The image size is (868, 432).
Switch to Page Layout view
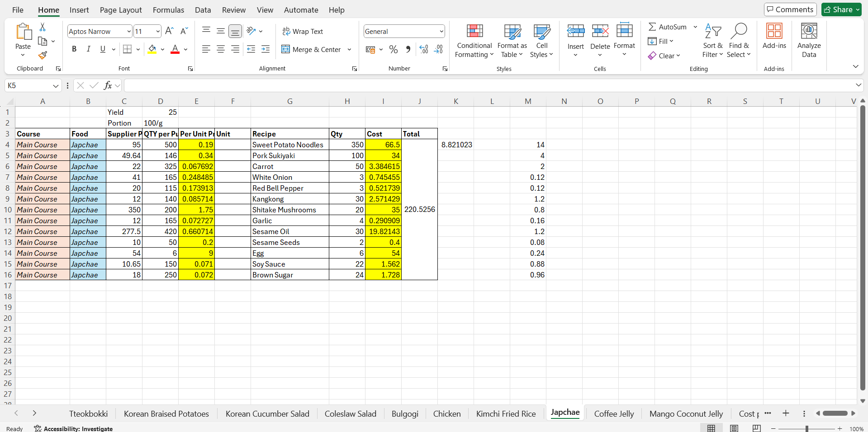[734, 428]
